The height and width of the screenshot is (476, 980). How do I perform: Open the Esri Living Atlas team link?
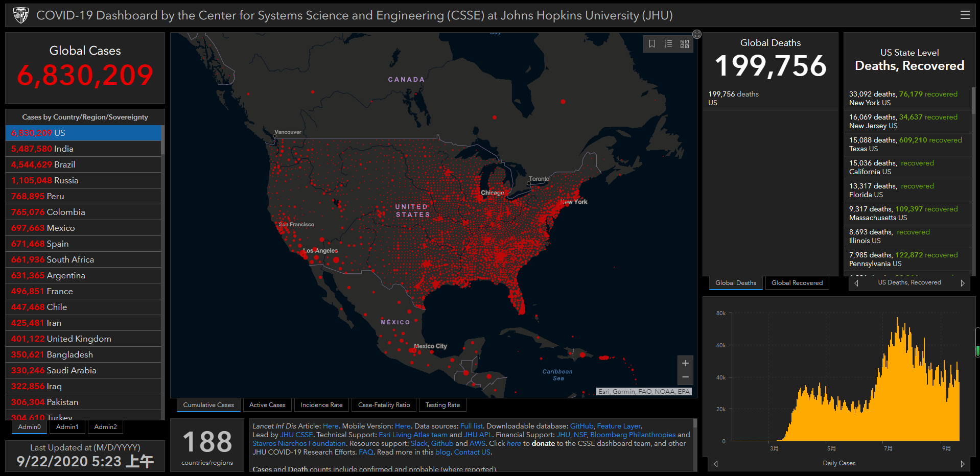coord(413,435)
